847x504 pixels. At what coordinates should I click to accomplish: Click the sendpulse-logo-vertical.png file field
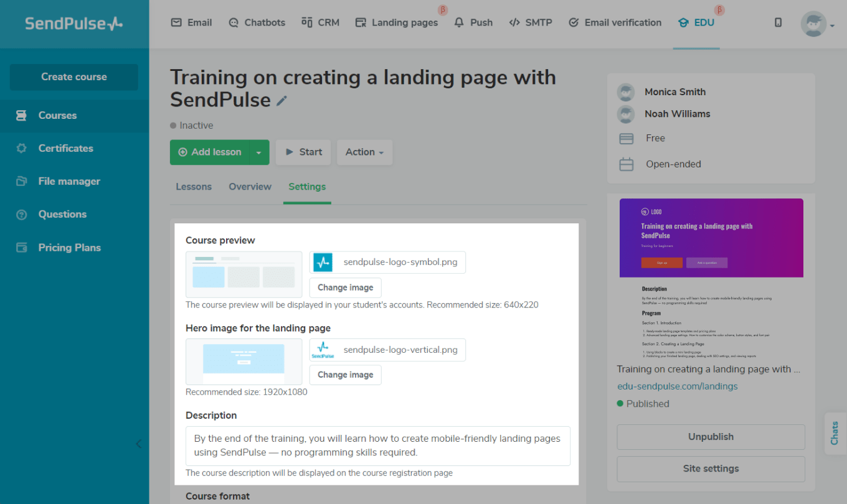coord(387,350)
